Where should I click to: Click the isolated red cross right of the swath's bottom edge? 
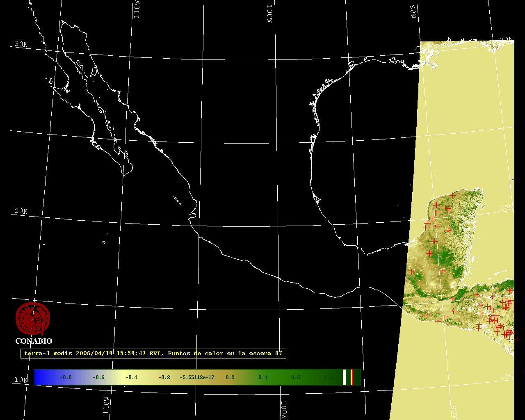coord(517,339)
